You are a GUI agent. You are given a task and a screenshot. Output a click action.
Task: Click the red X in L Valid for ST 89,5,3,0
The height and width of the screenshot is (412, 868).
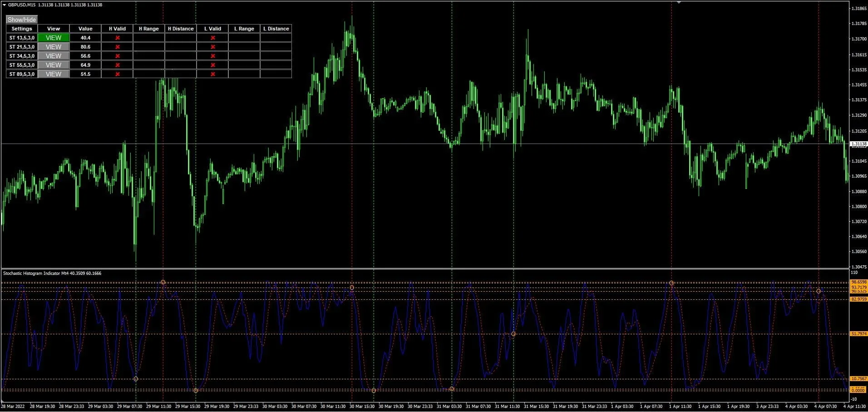tap(212, 74)
